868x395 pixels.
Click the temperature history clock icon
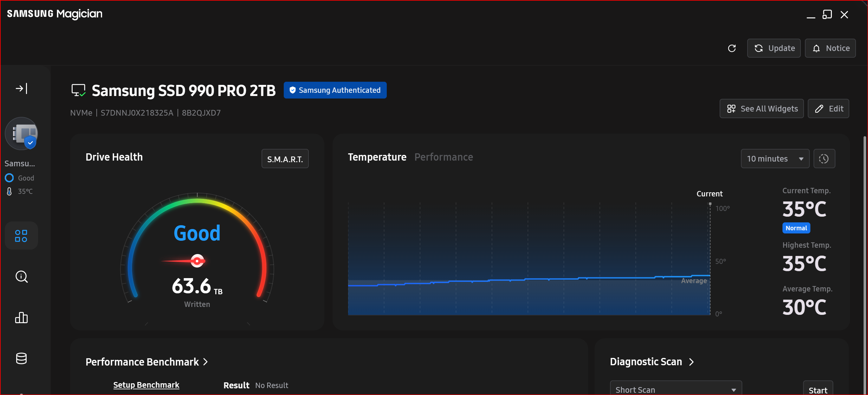click(824, 159)
